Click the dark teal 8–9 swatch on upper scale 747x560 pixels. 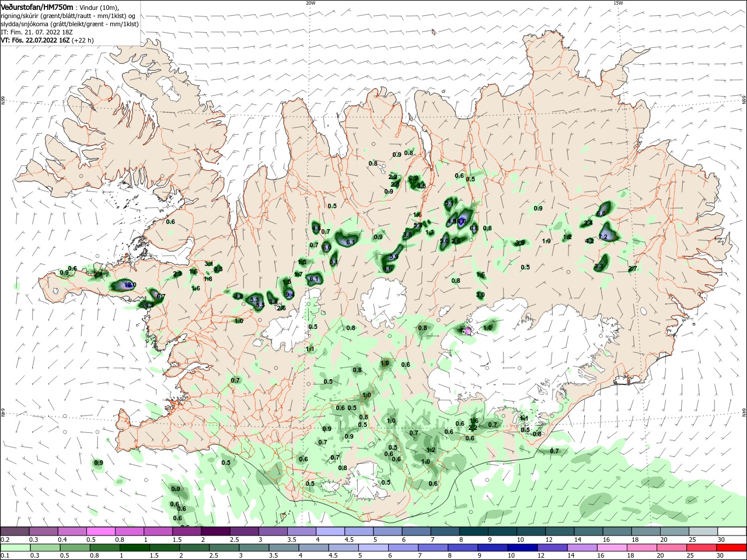click(473, 531)
